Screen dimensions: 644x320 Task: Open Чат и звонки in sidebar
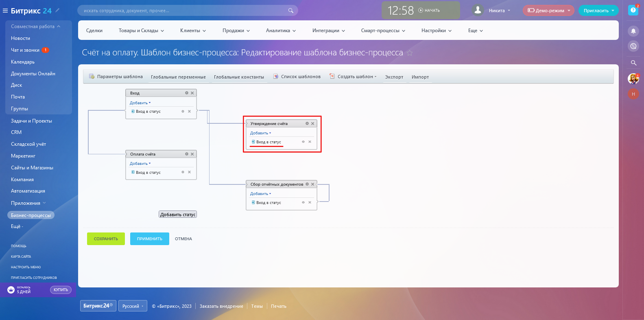click(25, 50)
